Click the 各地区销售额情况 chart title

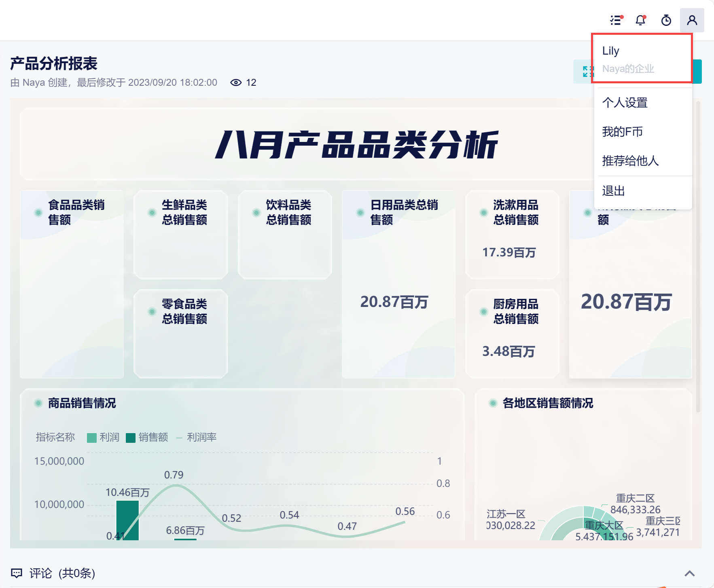pyautogui.click(x=548, y=403)
